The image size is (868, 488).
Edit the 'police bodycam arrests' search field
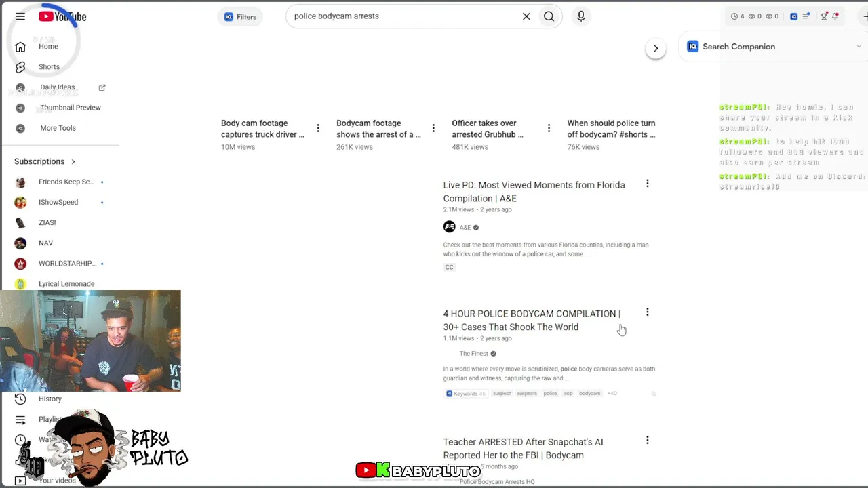403,16
